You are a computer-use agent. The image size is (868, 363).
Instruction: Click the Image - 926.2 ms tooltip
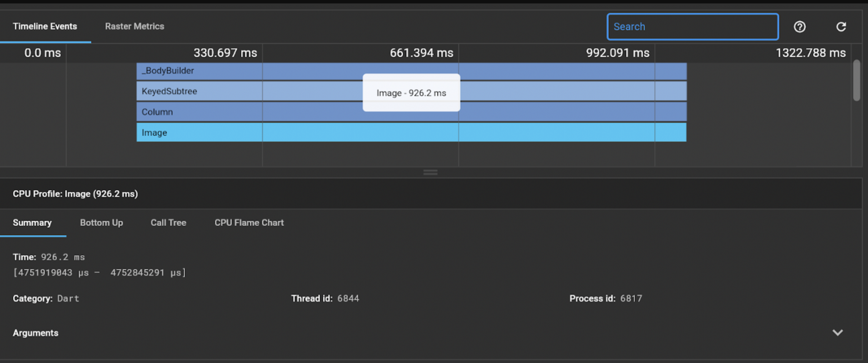(411, 93)
